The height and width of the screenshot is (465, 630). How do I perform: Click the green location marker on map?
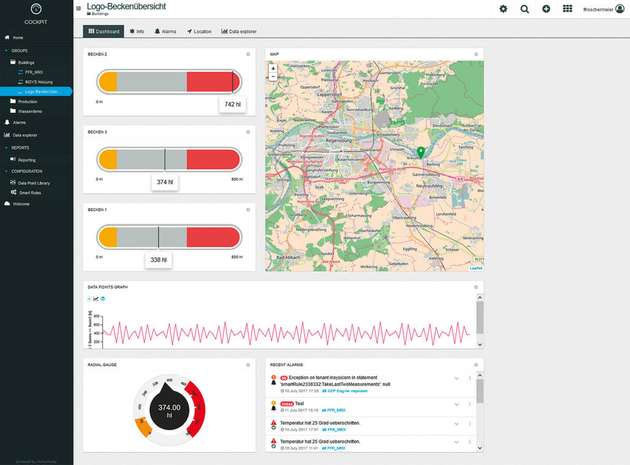tap(421, 152)
